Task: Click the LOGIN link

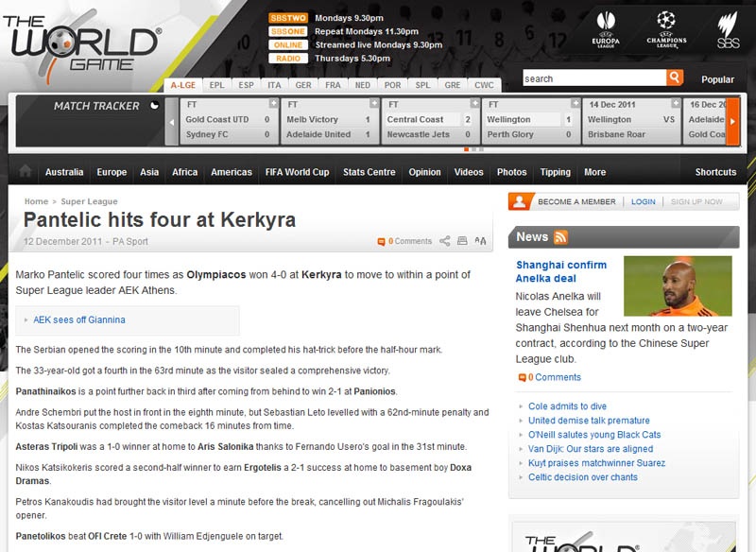Action: (x=643, y=201)
